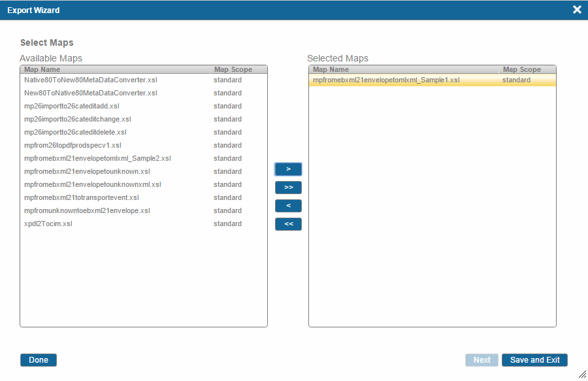
Task: Select mp26importto26cateditchange.xsl map
Action: [x=144, y=119]
